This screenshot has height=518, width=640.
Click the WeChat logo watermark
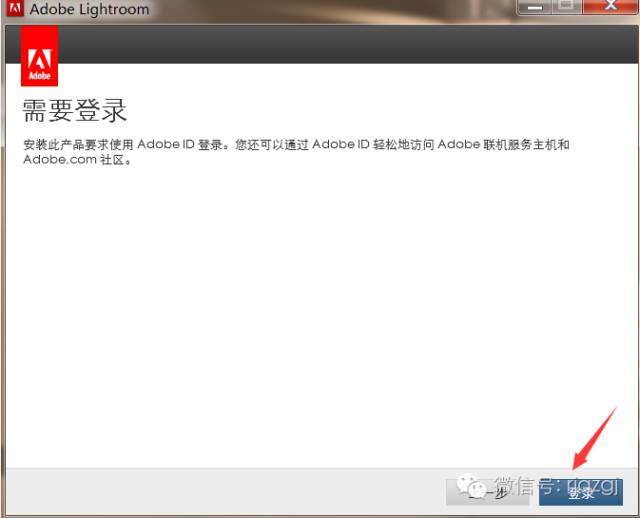click(468, 486)
